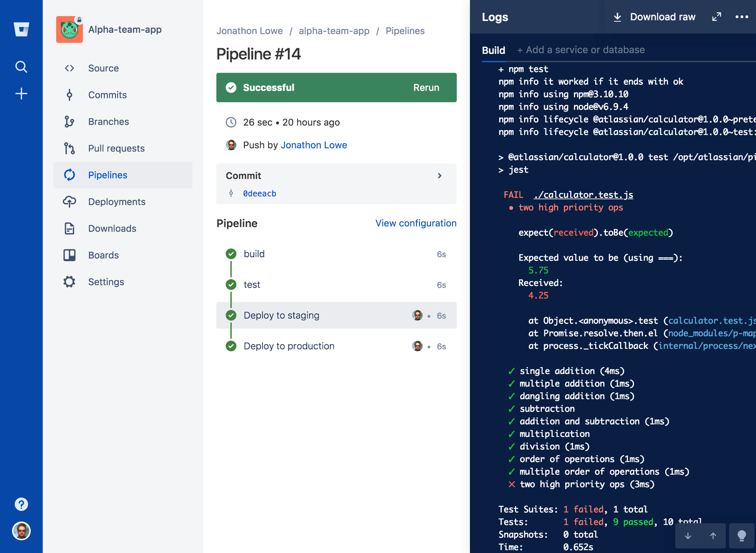
Task: Select the Deploy to production step
Action: [x=336, y=346]
